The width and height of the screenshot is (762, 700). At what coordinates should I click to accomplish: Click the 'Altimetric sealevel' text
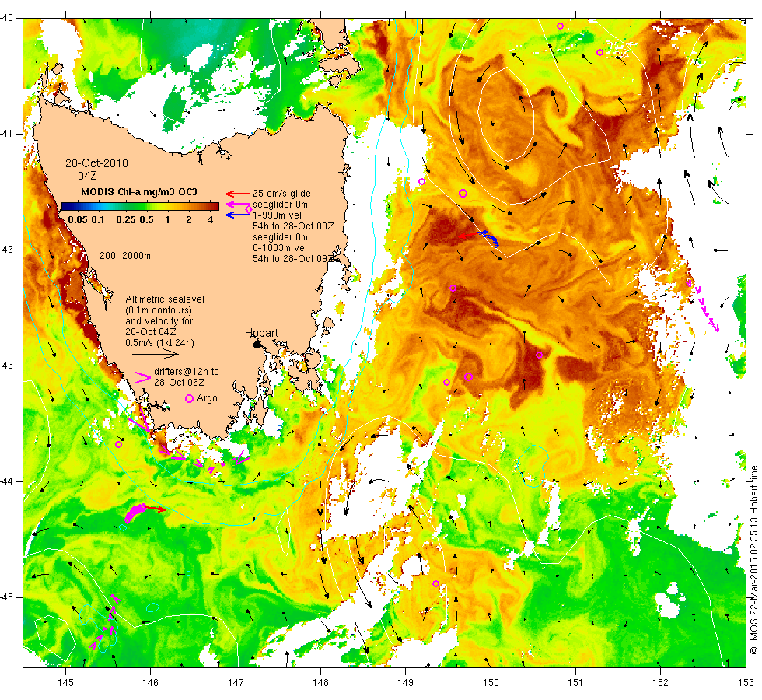(x=165, y=299)
